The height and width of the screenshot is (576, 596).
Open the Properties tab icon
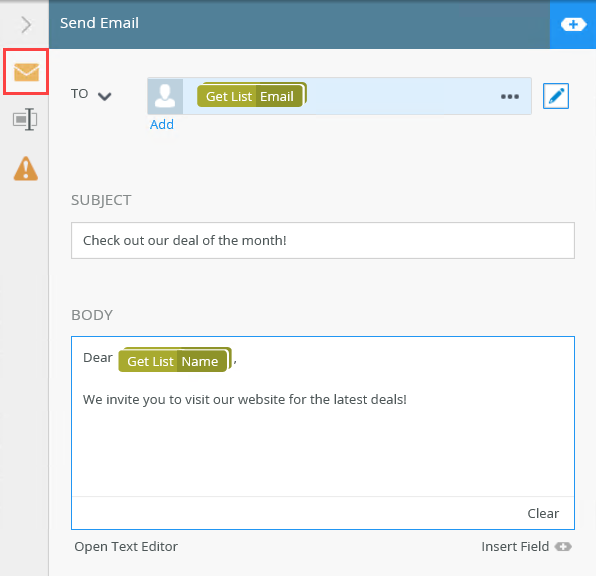pyautogui.click(x=25, y=119)
